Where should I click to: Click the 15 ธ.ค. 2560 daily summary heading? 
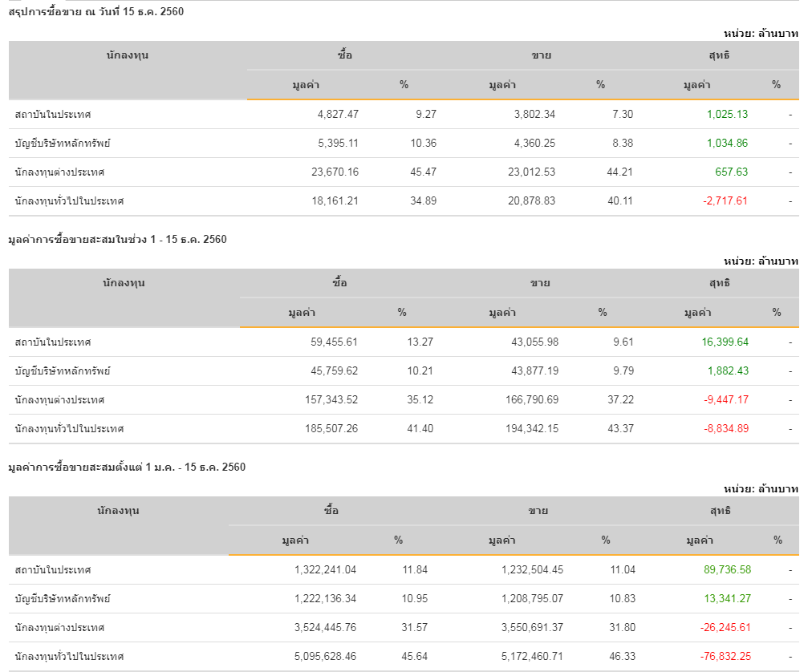pos(96,12)
